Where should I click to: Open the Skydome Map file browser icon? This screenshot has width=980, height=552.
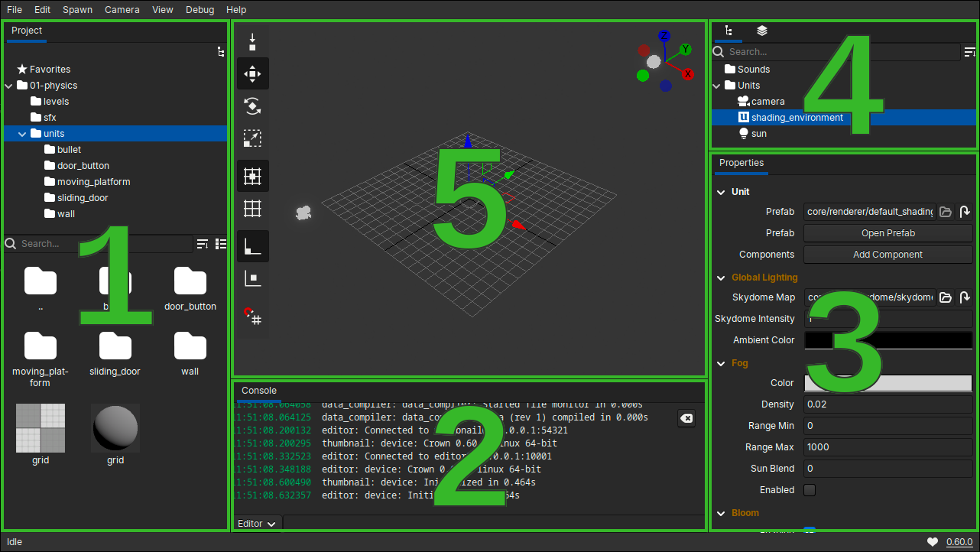coord(946,297)
